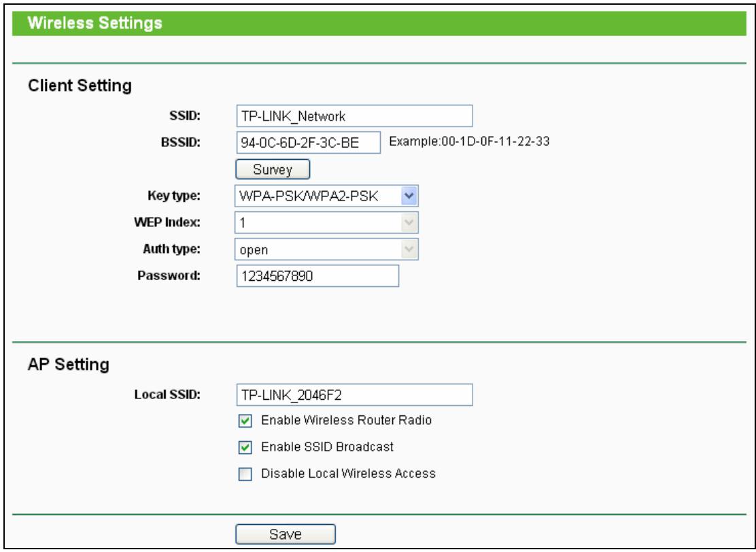Toggle Enable Wireless Router Radio checkbox
Viewport: 756px width, 552px height.
245,421
